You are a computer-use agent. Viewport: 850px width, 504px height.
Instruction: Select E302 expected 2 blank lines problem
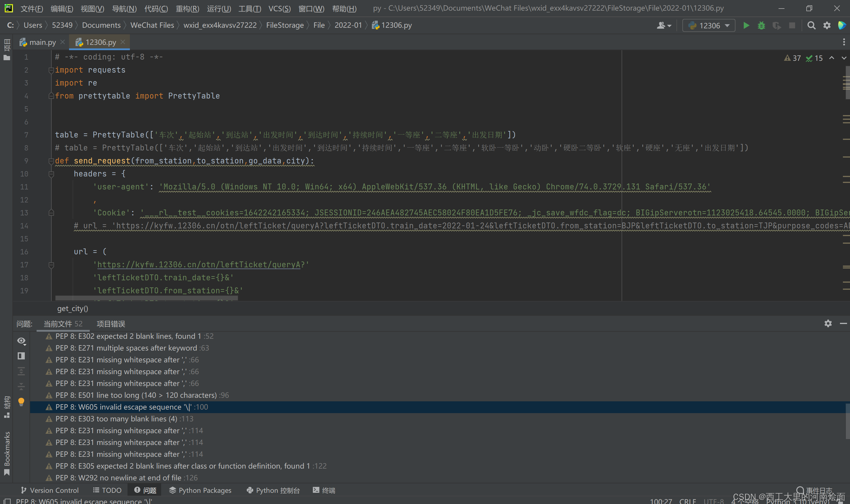pos(437,336)
